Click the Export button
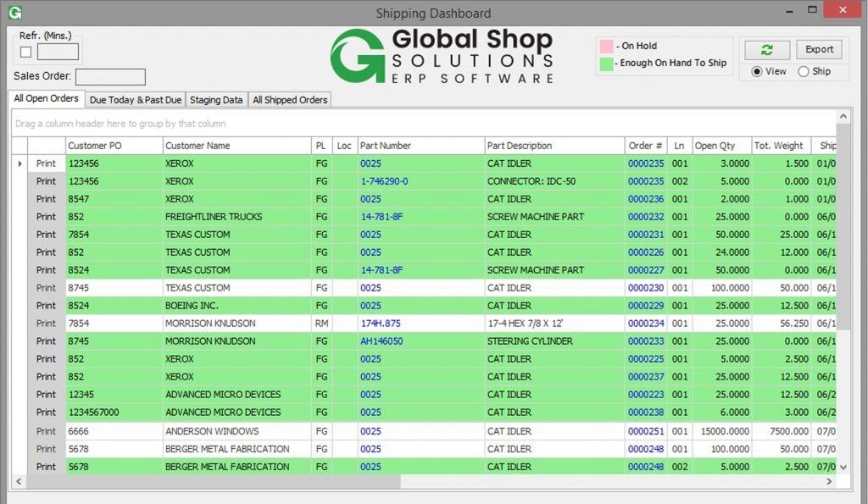Screen dimensions: 868x504 tap(820, 49)
